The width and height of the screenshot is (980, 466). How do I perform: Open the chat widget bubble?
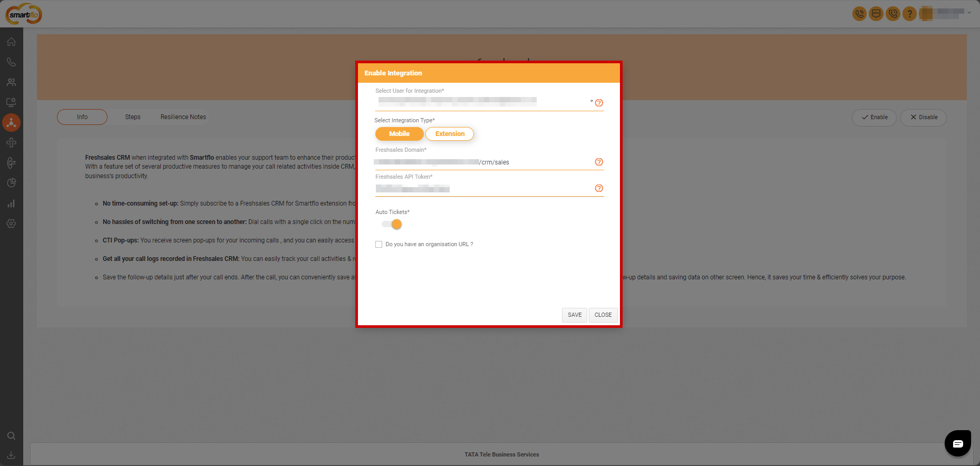pos(958,443)
